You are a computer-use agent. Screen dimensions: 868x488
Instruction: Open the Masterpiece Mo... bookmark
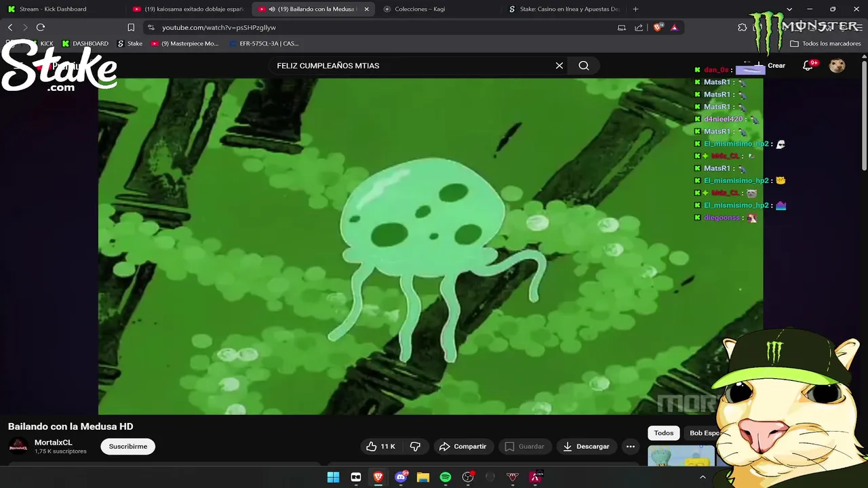click(185, 43)
